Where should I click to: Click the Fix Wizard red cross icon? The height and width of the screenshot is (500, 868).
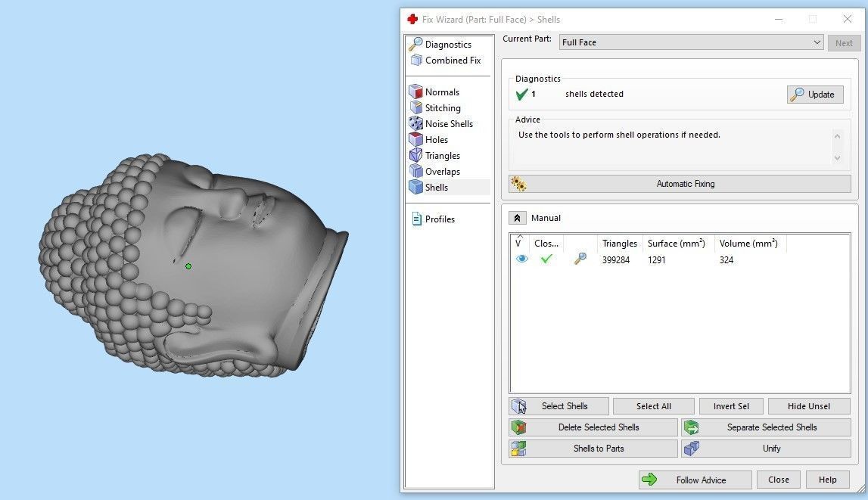point(412,20)
